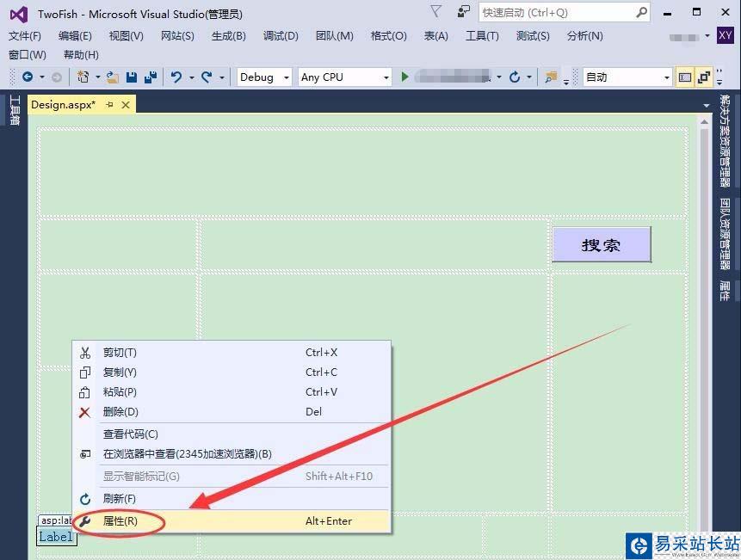Choose 刷新(F) in the context menu

pyautogui.click(x=232, y=499)
